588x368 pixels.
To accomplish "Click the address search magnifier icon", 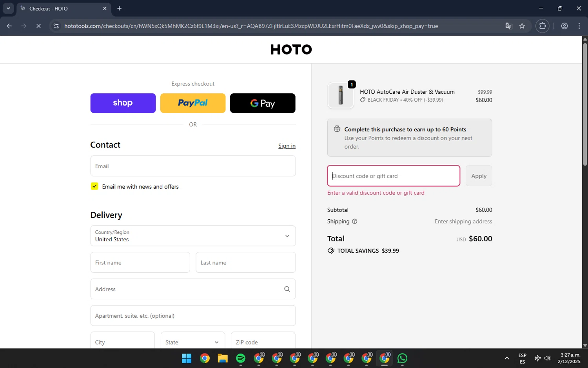I will [287, 289].
